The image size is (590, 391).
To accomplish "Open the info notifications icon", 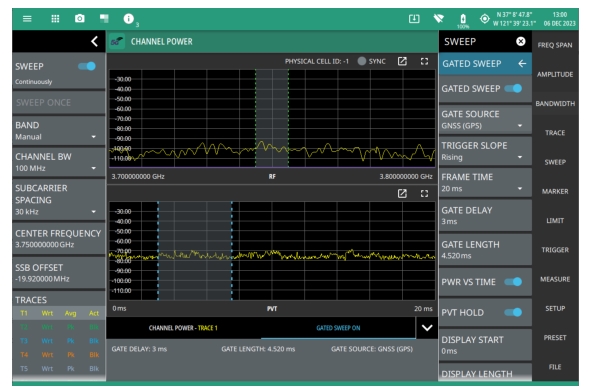I will 128,18.
